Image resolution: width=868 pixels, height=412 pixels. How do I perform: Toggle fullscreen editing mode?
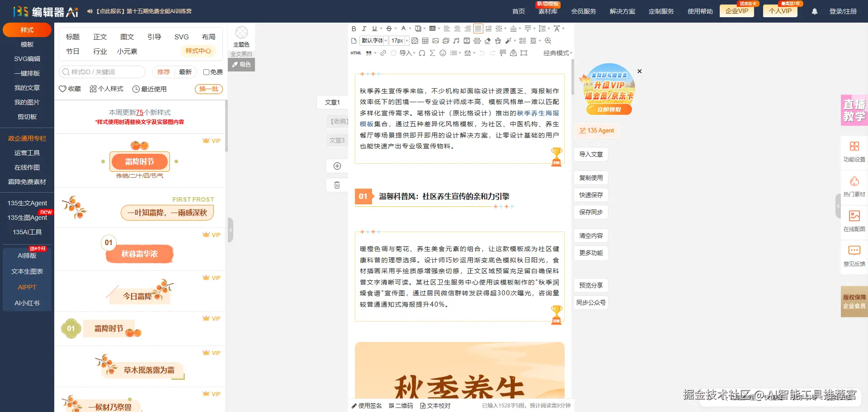click(x=524, y=53)
